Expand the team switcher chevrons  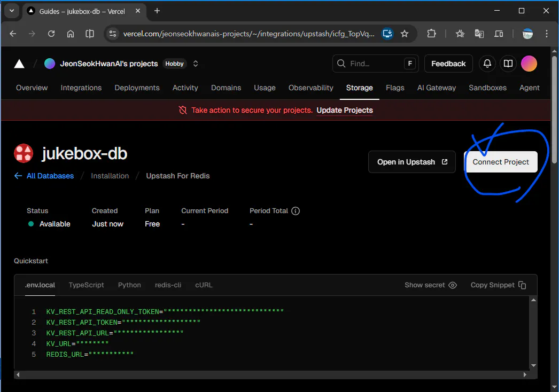(x=196, y=64)
